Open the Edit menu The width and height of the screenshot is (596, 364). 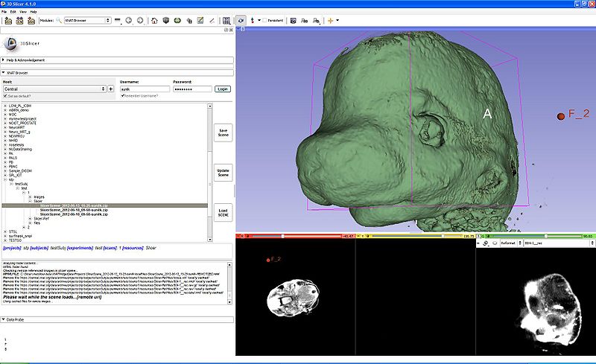click(13, 12)
